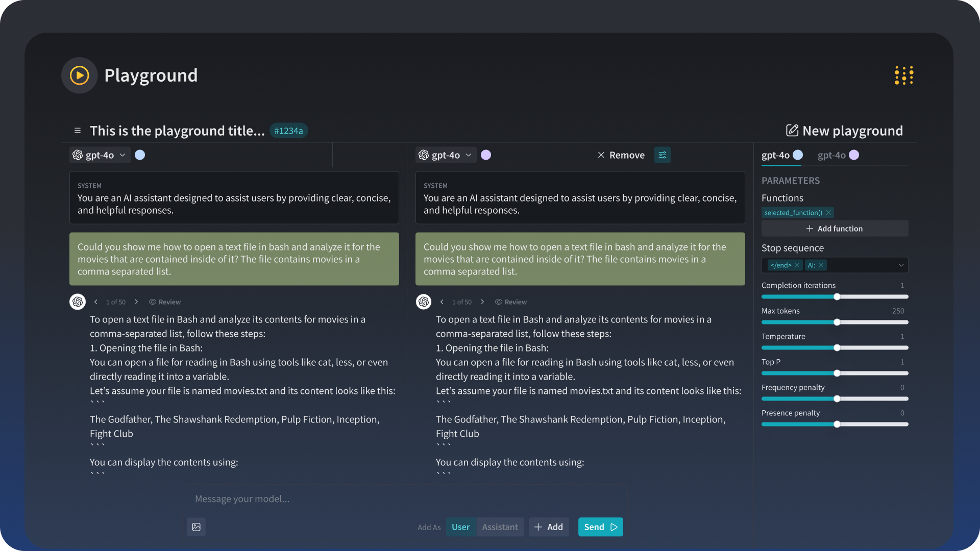The height and width of the screenshot is (551, 980).
Task: Go to previous response in right panel
Action: coord(442,302)
